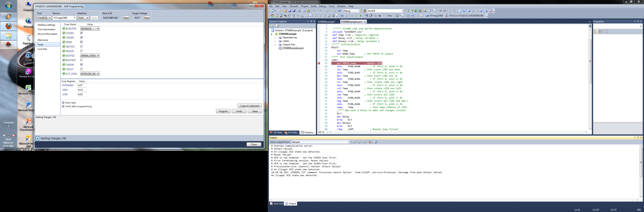Open the Interface JTAG dropdown
The height and width of the screenshot is (212, 644).
pos(83,18)
